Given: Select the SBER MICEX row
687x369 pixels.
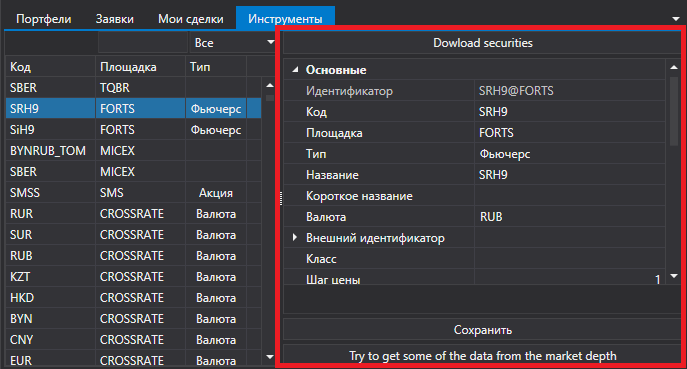Looking at the screenshot, I should click(x=134, y=172).
